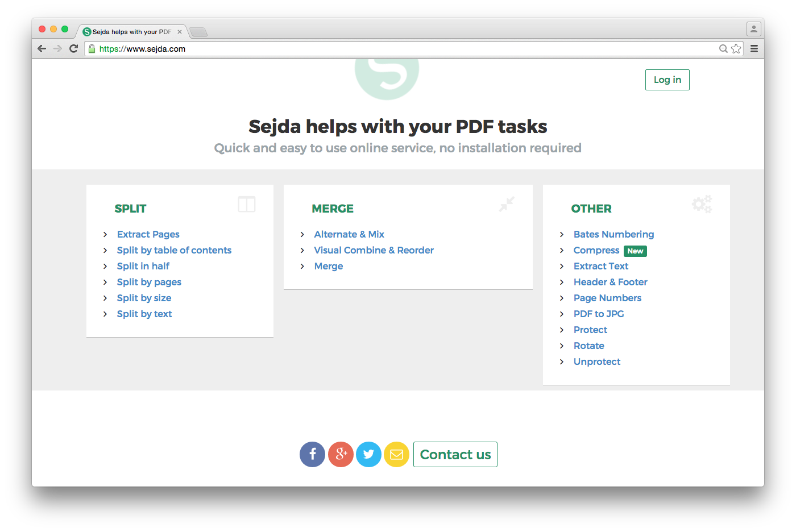
Task: Click the chevron beside Bates Numbering
Action: (562, 234)
